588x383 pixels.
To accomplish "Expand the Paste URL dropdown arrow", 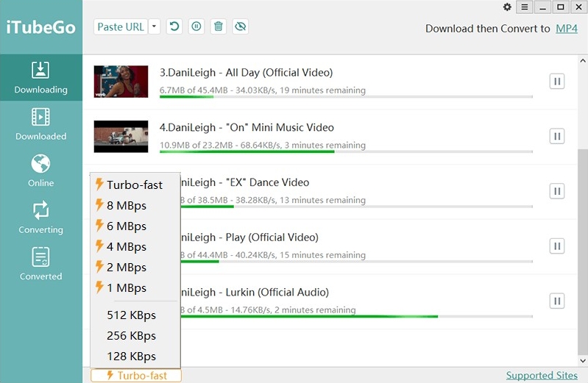I will 154,27.
